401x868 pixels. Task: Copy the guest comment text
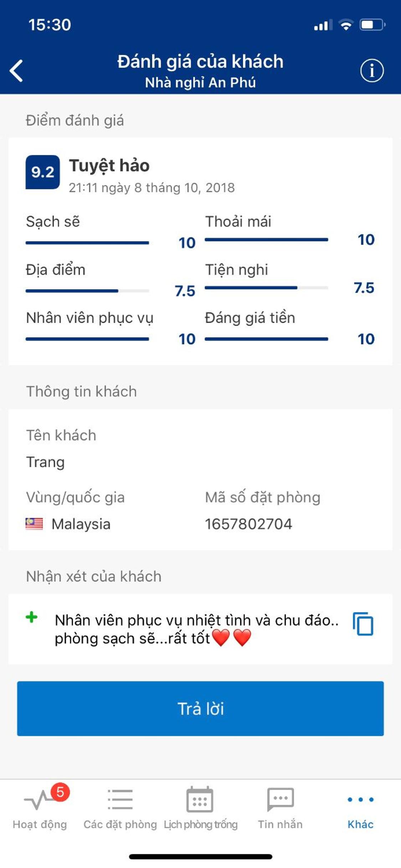click(x=363, y=624)
